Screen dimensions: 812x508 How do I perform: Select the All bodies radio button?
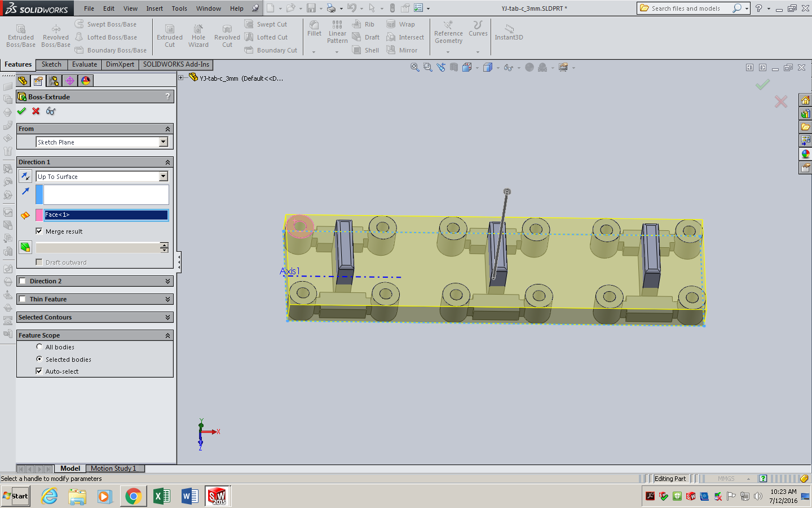click(x=39, y=347)
